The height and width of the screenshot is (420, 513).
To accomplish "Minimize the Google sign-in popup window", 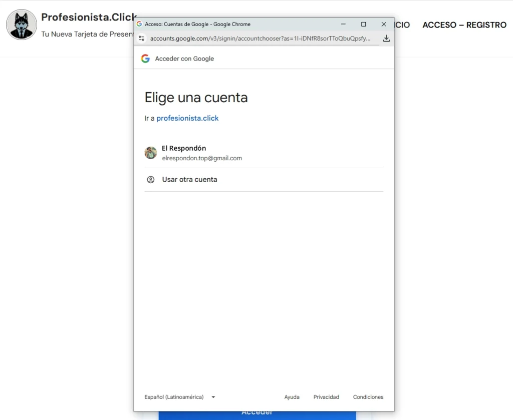I will [343, 24].
